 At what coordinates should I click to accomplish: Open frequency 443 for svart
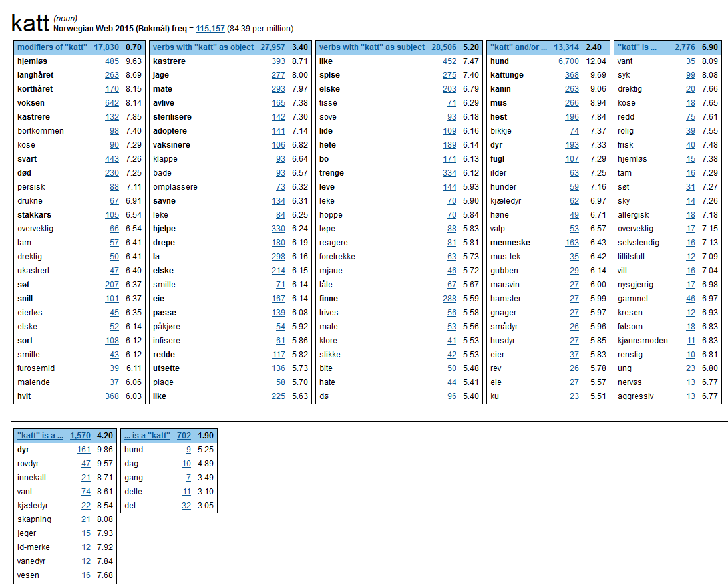pyautogui.click(x=112, y=159)
